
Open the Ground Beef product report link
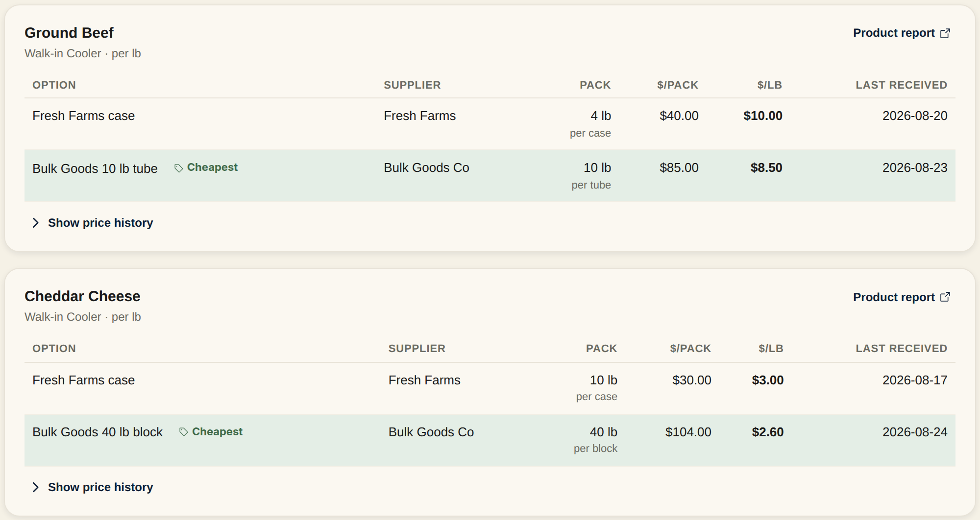902,33
